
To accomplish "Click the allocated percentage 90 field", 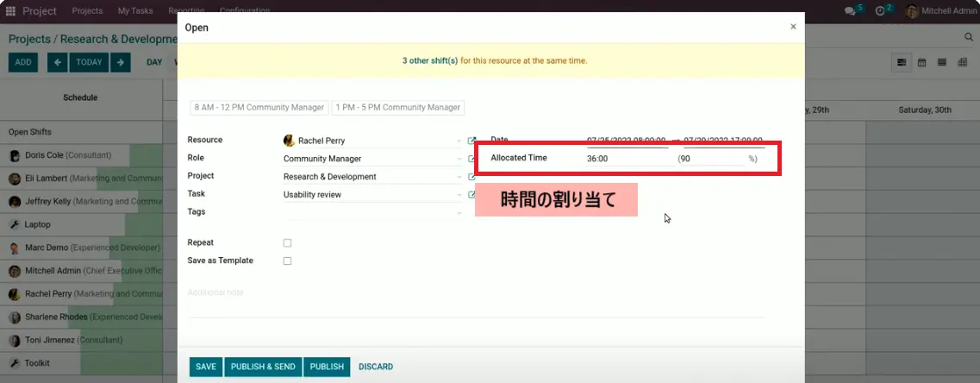I will point(713,159).
